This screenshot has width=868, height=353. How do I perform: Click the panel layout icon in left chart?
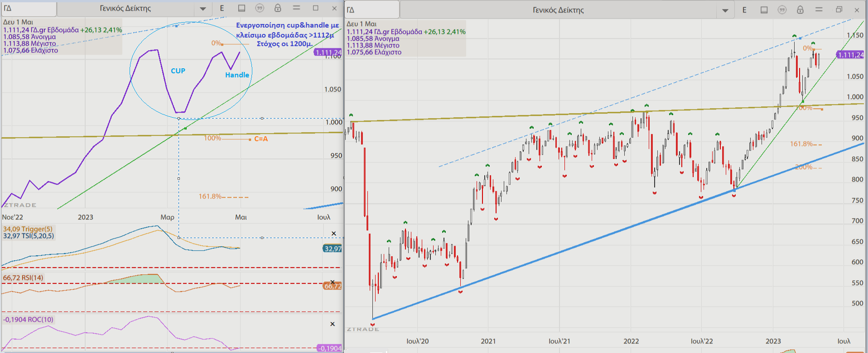click(x=241, y=8)
